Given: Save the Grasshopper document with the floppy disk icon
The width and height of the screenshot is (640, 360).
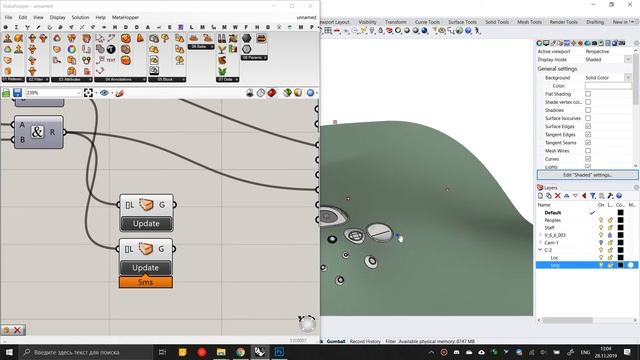Looking at the screenshot, I should [17, 93].
